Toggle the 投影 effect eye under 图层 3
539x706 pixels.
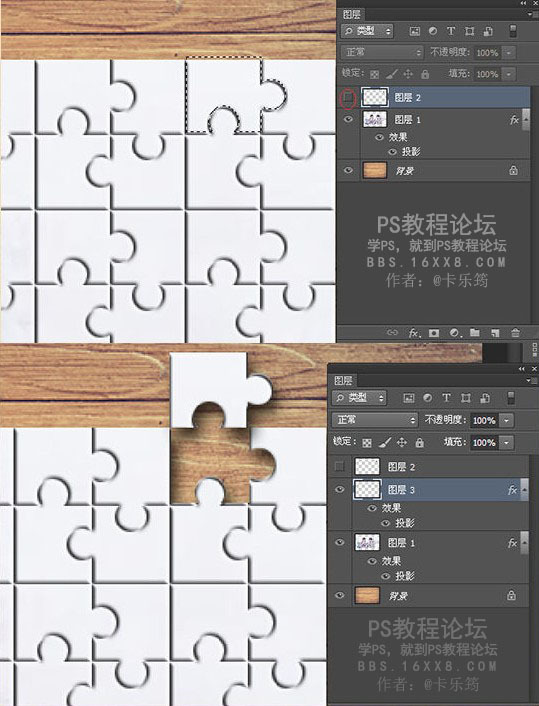pos(385,523)
